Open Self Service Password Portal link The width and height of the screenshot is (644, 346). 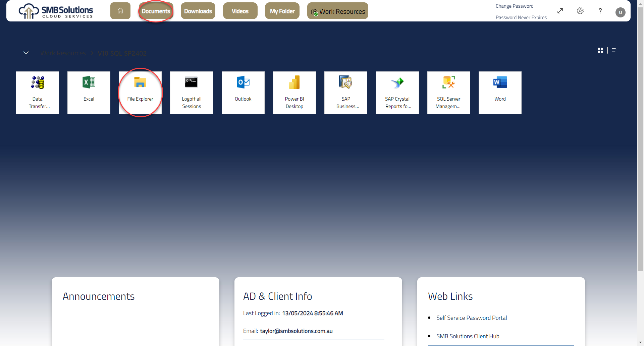pyautogui.click(x=471, y=318)
